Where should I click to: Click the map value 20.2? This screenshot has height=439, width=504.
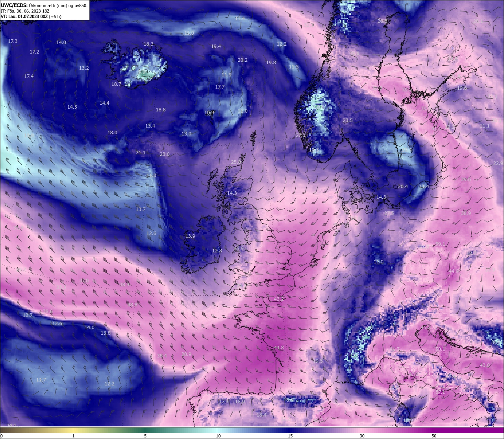click(243, 60)
